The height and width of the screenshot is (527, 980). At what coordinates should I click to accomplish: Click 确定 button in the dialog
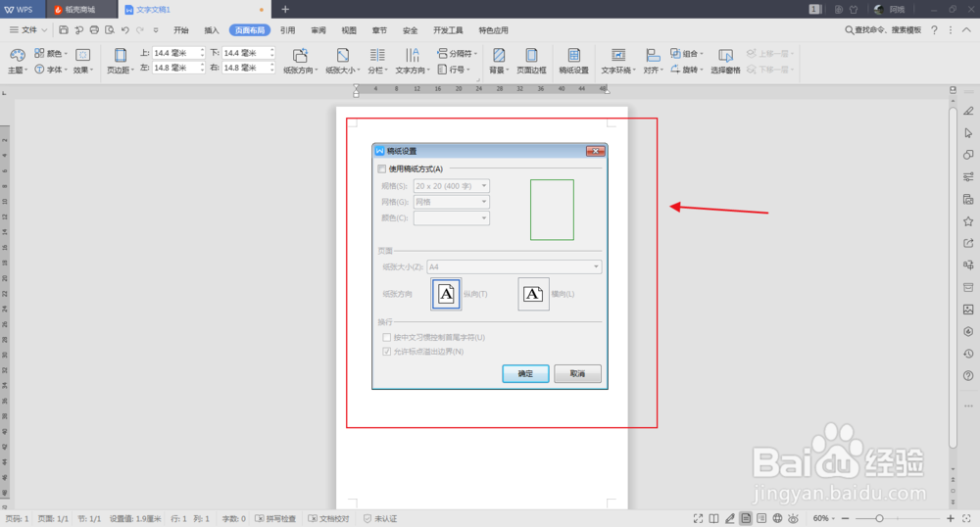click(x=525, y=373)
